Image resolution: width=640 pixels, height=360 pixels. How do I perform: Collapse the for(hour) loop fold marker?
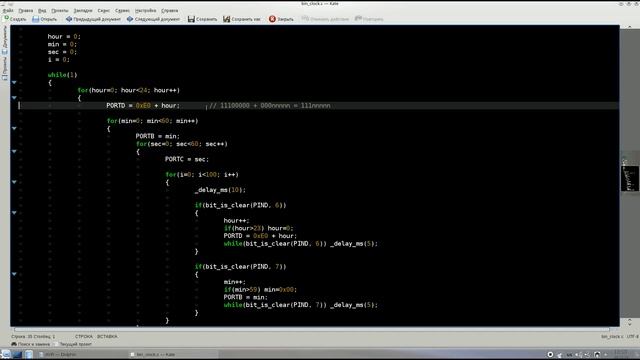coord(14,98)
